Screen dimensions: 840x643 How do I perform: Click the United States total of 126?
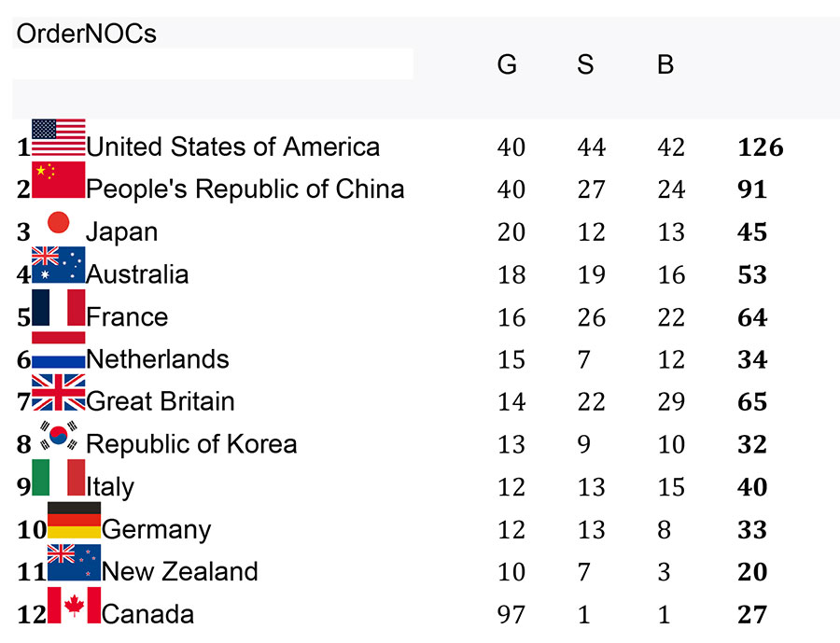pos(761,147)
